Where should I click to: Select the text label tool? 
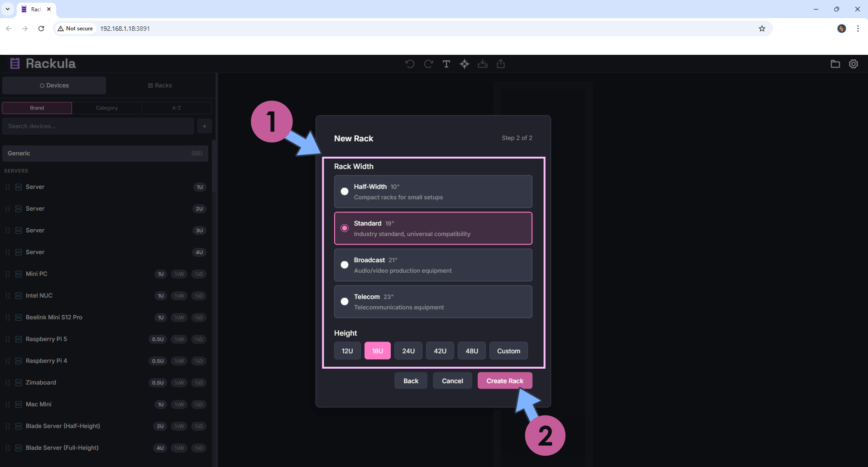(x=446, y=64)
